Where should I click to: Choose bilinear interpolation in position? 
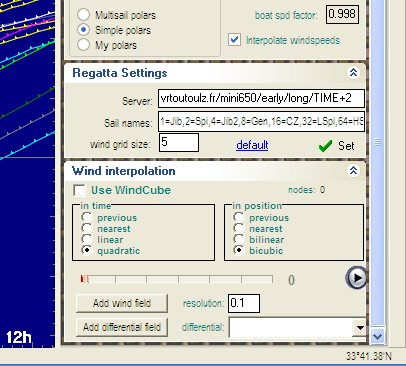click(x=239, y=239)
